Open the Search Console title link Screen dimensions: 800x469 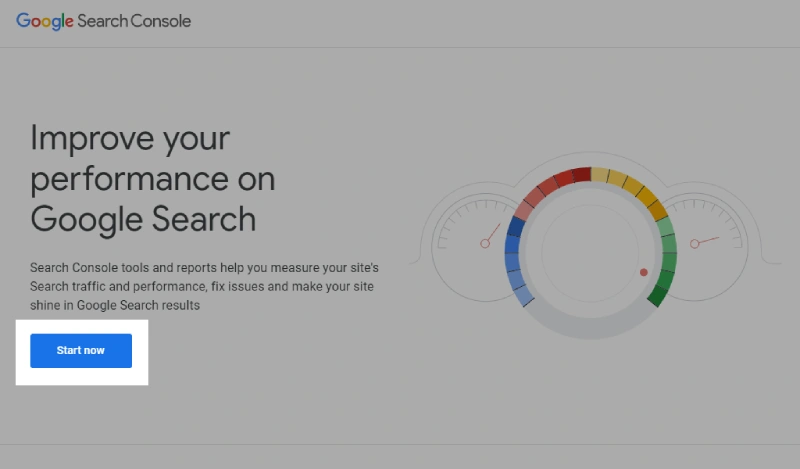134,21
